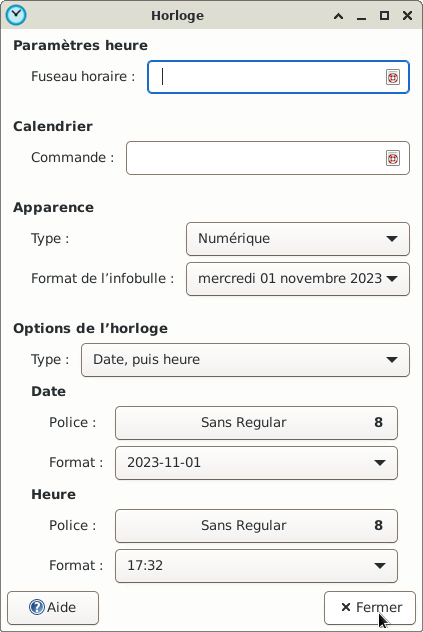Minimize the Horloge window
This screenshot has width=423, height=632.
click(x=361, y=16)
